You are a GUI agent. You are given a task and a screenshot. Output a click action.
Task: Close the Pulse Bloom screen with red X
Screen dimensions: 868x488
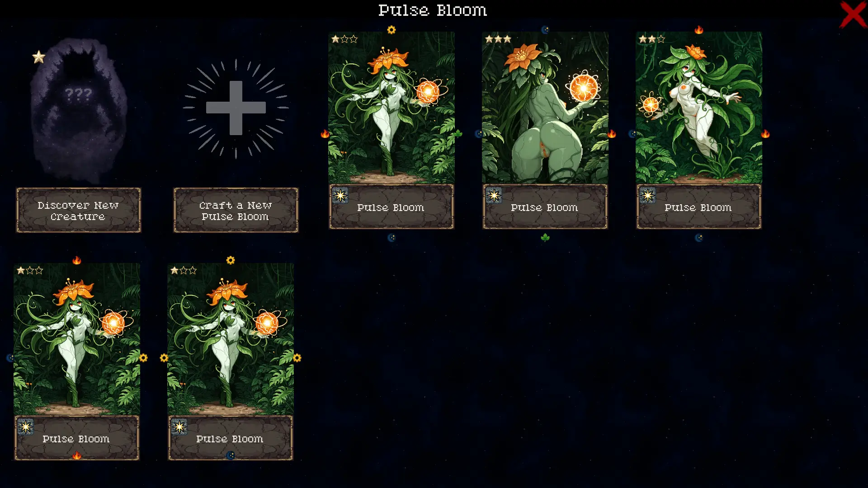[x=853, y=15]
